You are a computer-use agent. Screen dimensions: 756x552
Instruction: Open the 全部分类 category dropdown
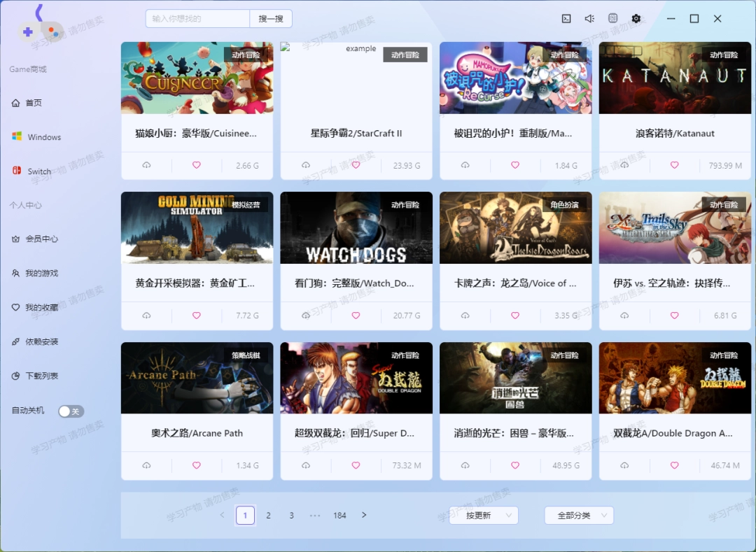pyautogui.click(x=579, y=515)
